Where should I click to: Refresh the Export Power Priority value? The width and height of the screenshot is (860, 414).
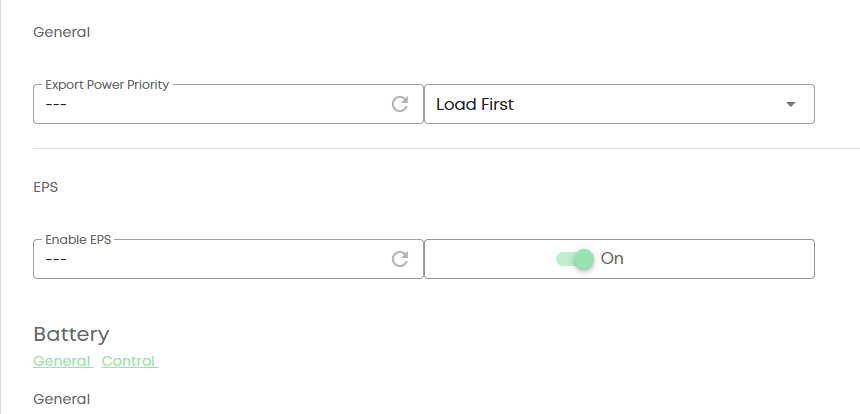click(x=400, y=104)
